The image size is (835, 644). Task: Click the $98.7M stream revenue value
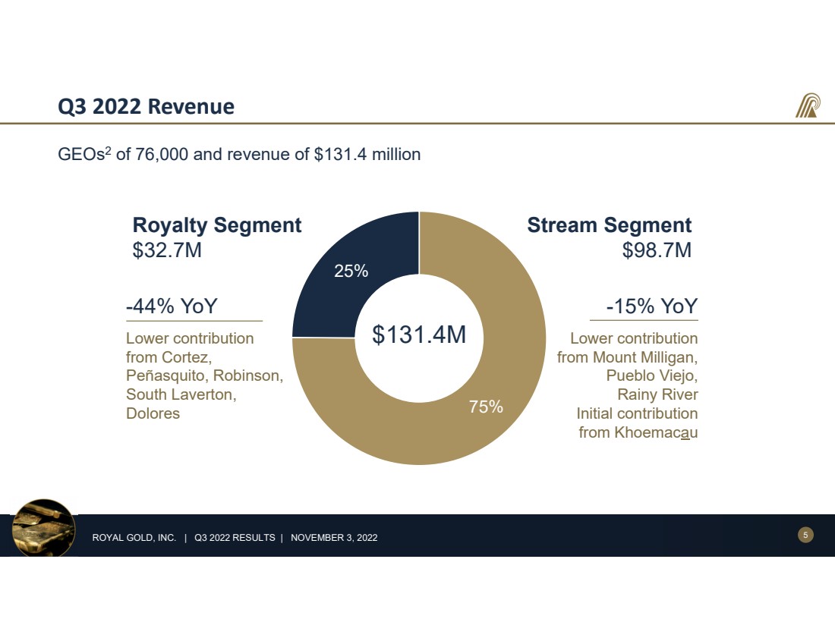657,250
